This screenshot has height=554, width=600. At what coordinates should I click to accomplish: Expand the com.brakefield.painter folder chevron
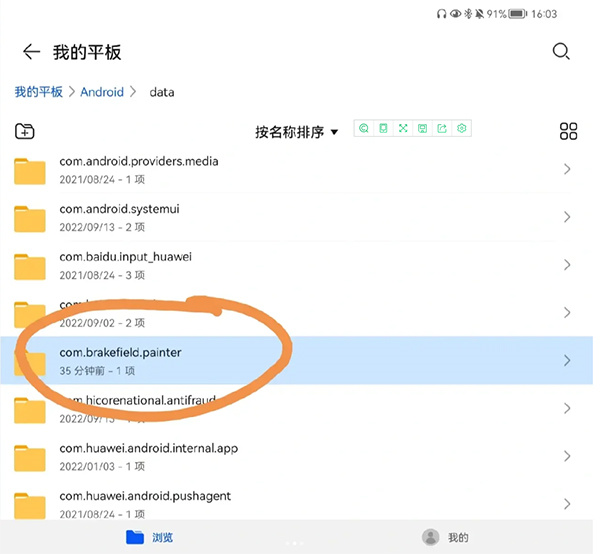[567, 360]
